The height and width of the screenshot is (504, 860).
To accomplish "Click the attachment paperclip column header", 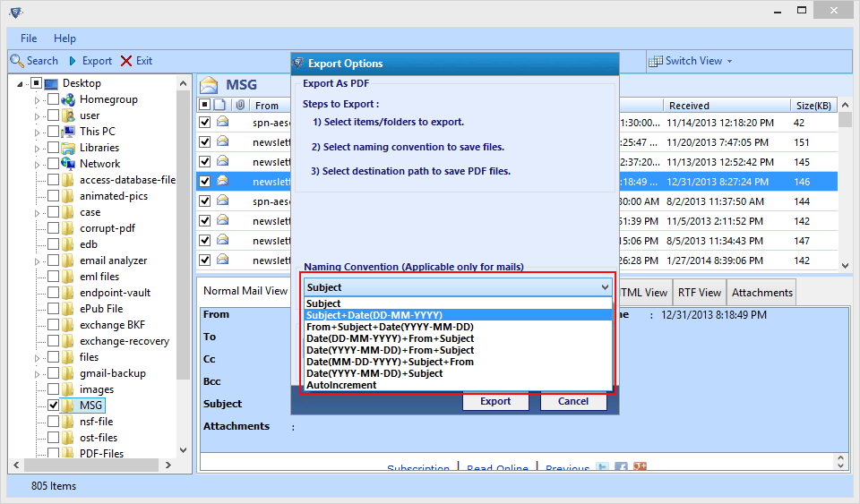I will [x=240, y=105].
